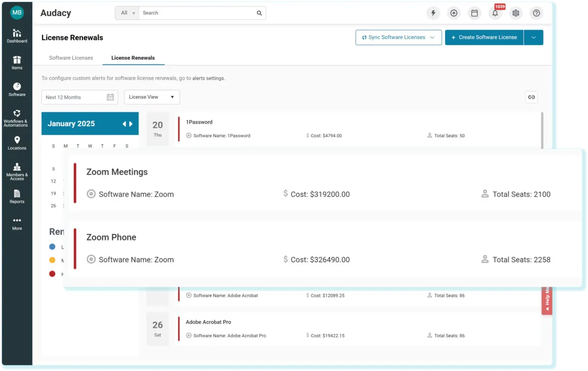Open the License View dropdown

tap(151, 97)
